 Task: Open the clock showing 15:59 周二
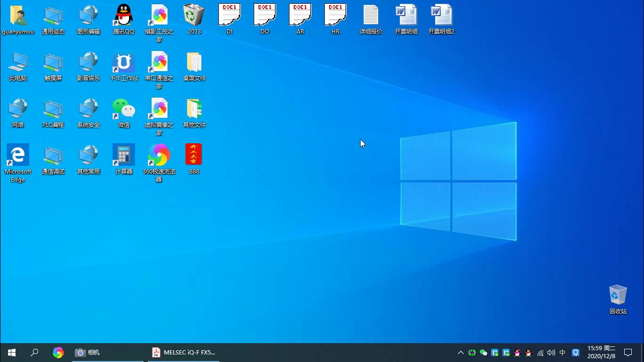601,353
